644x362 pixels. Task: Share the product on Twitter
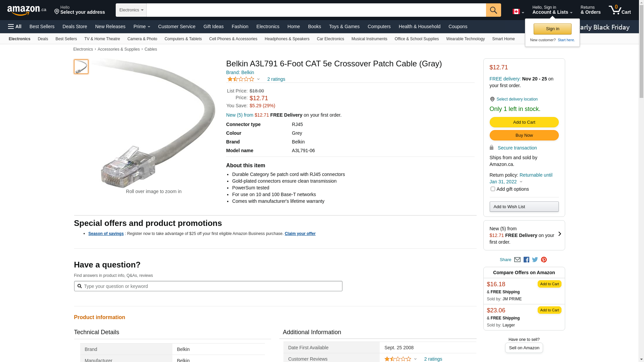535,260
